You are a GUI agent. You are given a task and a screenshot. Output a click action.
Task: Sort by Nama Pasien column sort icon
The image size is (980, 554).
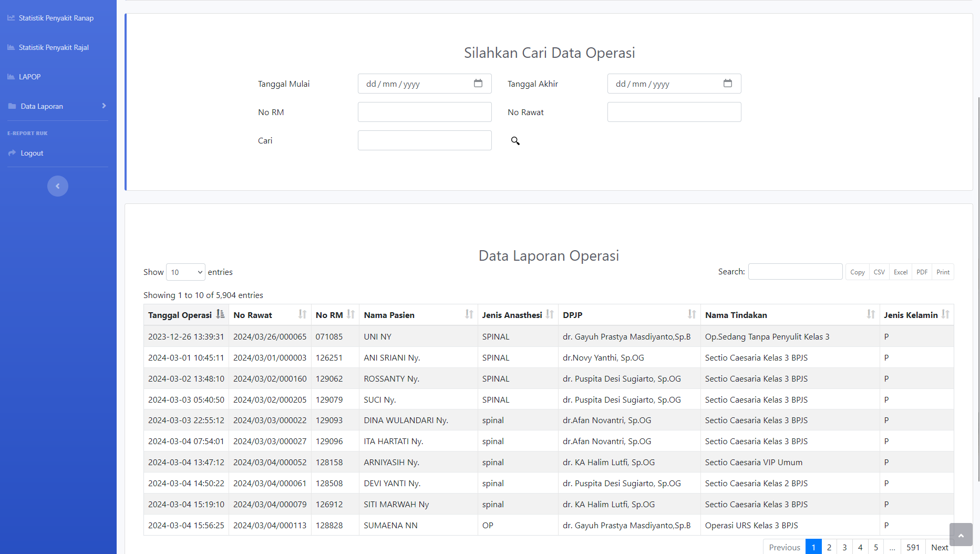click(x=469, y=314)
